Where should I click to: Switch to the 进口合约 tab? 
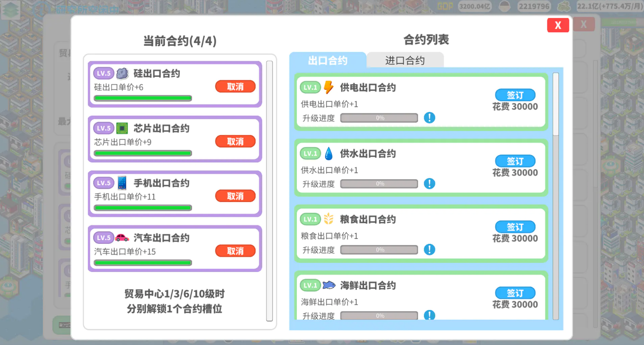coord(405,60)
